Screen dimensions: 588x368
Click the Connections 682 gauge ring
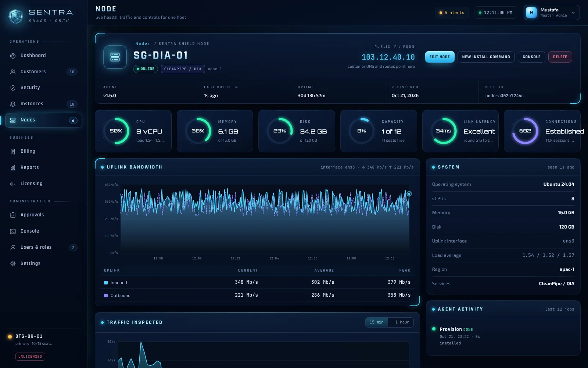[x=525, y=131]
